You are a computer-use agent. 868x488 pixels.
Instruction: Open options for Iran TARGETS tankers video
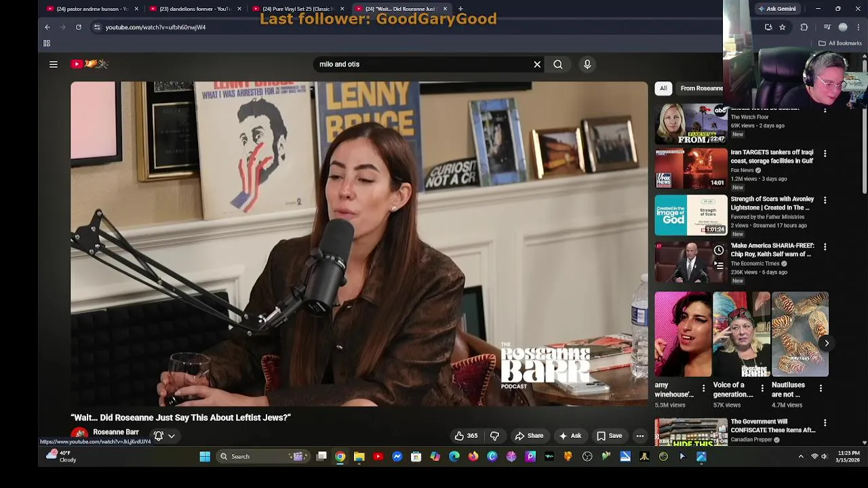coord(825,154)
